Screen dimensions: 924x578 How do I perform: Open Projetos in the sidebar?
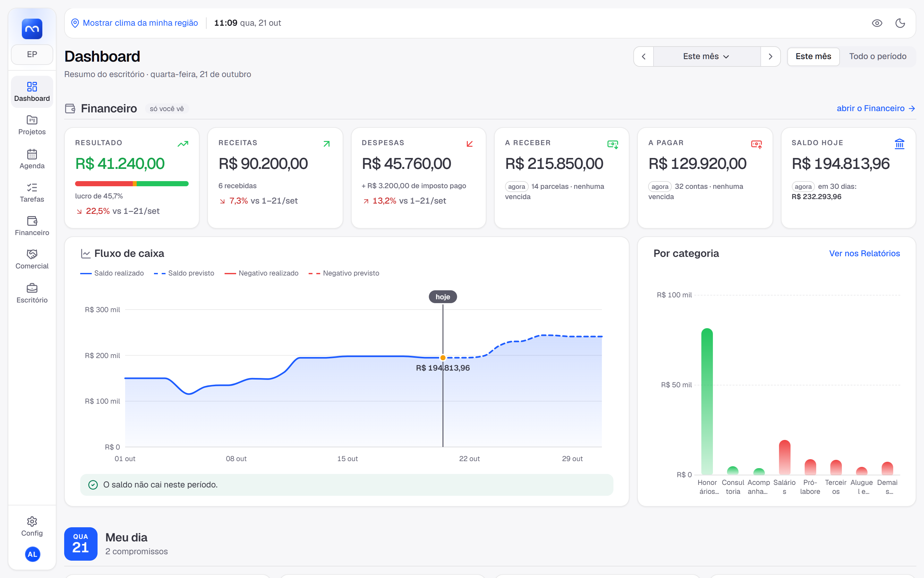32,125
